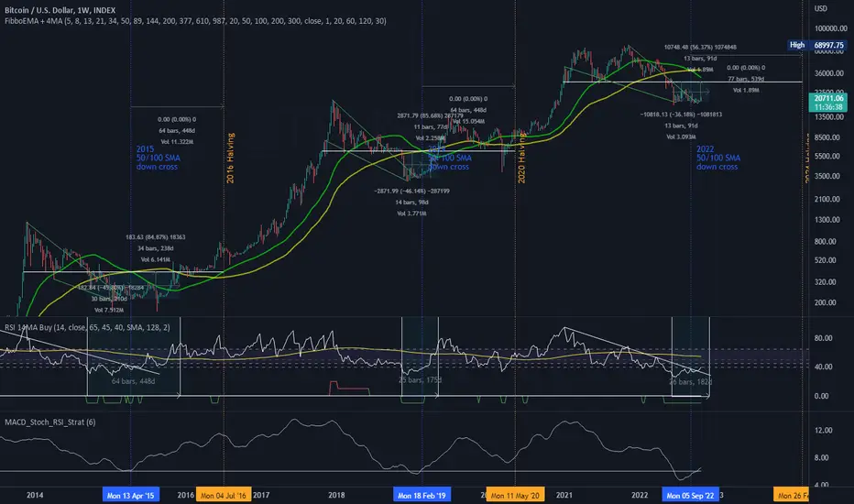Click the Mon 11 May '20 date marker
Screen dimensions: 854x504
515,495
